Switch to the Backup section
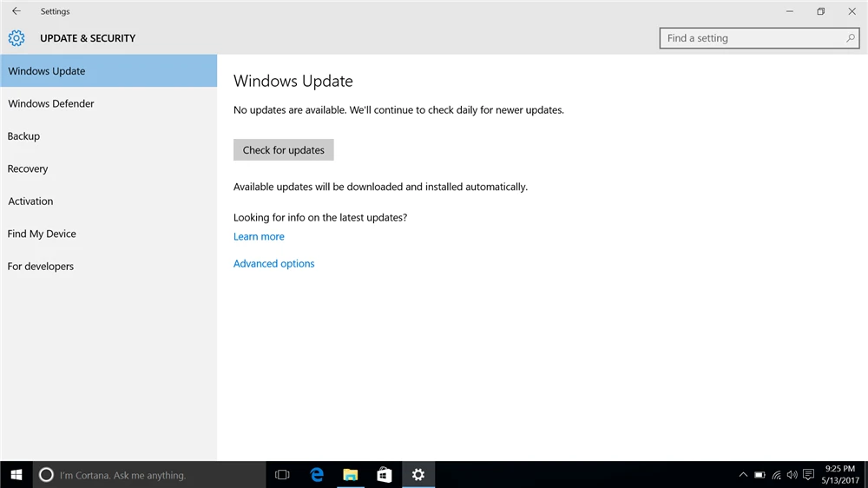The image size is (868, 488). point(108,136)
